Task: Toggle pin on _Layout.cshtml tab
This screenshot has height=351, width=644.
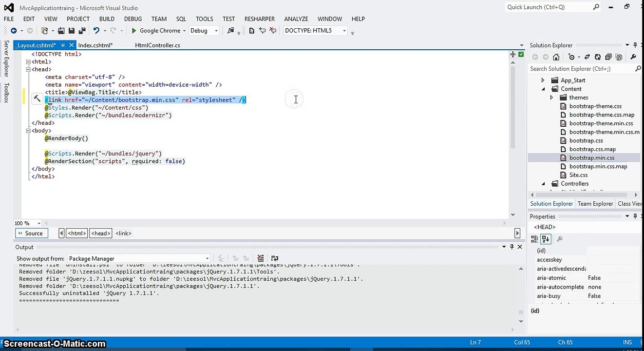Action: [x=62, y=45]
